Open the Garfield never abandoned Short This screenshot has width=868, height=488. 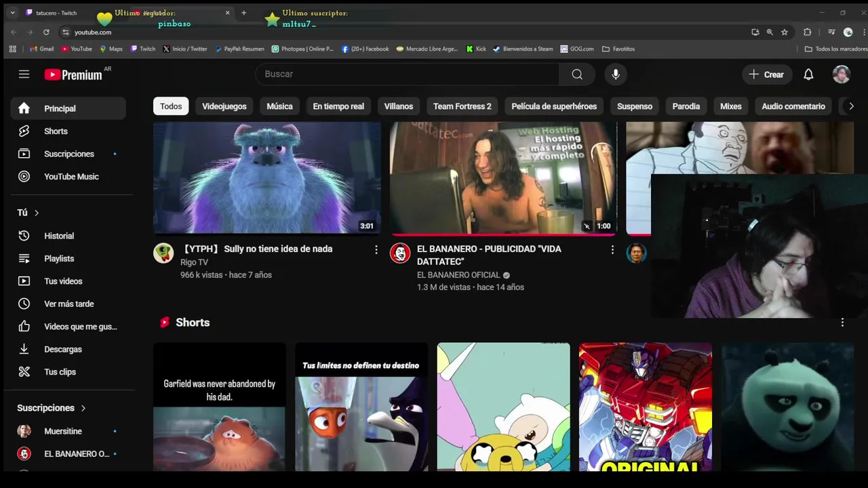click(219, 407)
